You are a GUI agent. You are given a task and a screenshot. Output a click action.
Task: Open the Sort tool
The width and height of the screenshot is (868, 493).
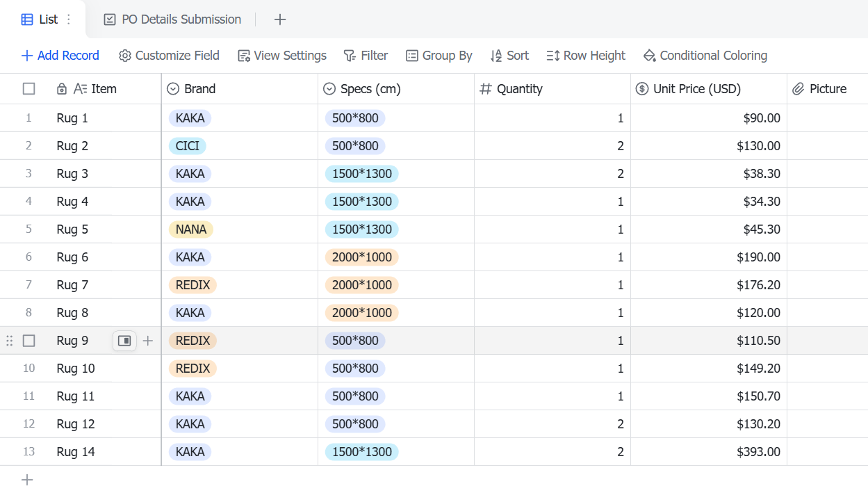coord(509,56)
